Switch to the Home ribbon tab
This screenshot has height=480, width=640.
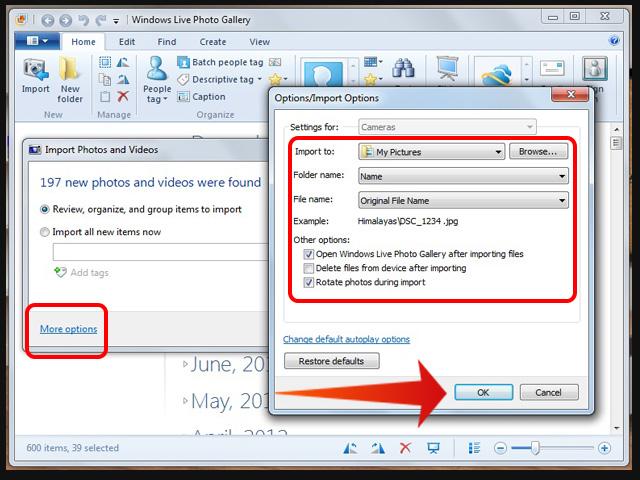click(83, 42)
